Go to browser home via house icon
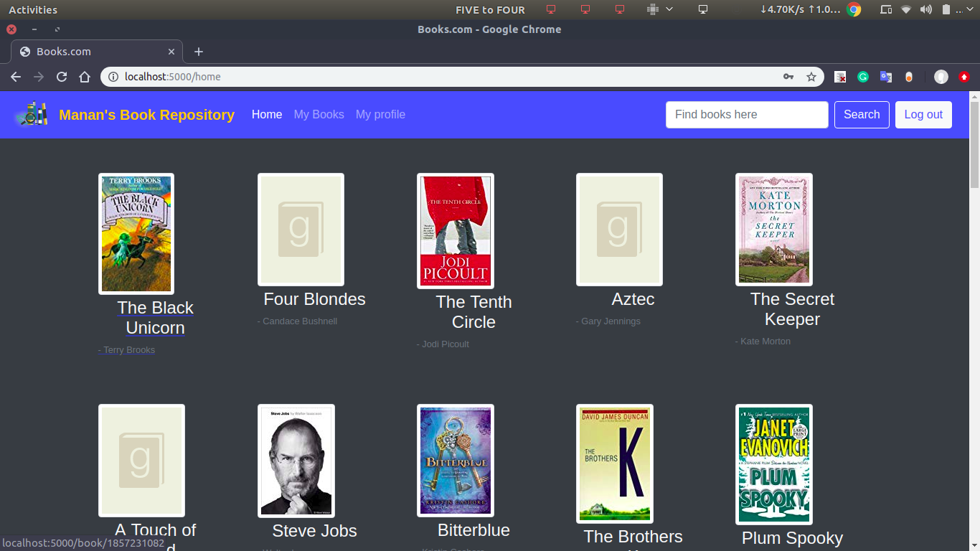 coord(85,77)
